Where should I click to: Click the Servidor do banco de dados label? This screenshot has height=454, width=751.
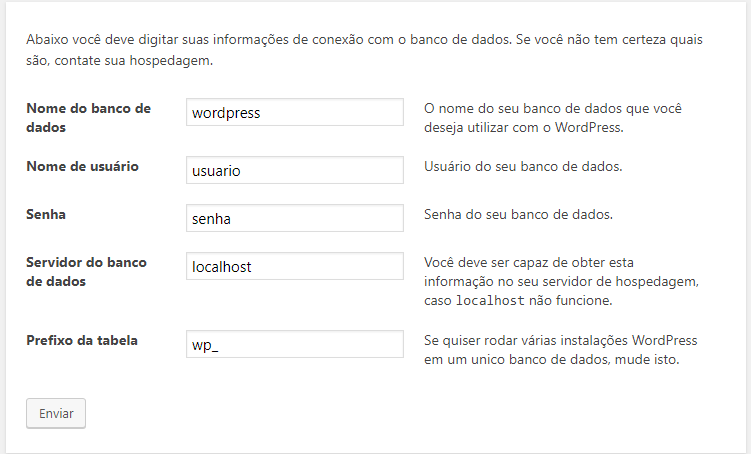pyautogui.click(x=86, y=272)
